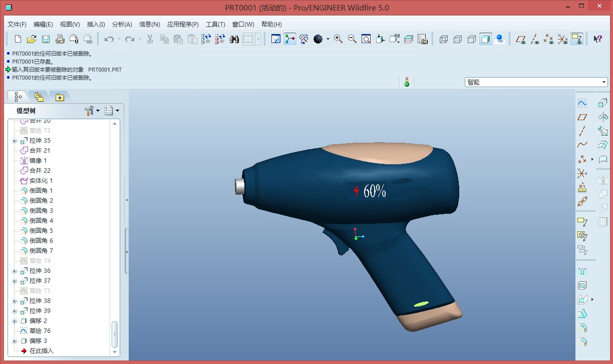Toggle spin center display
Image resolution: width=613 pixels, height=364 pixels.
[290, 39]
